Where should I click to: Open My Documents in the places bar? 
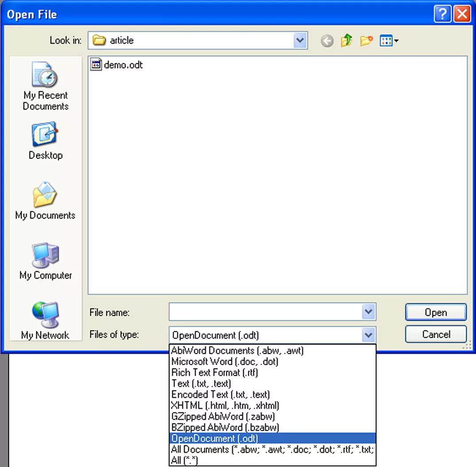(x=45, y=201)
